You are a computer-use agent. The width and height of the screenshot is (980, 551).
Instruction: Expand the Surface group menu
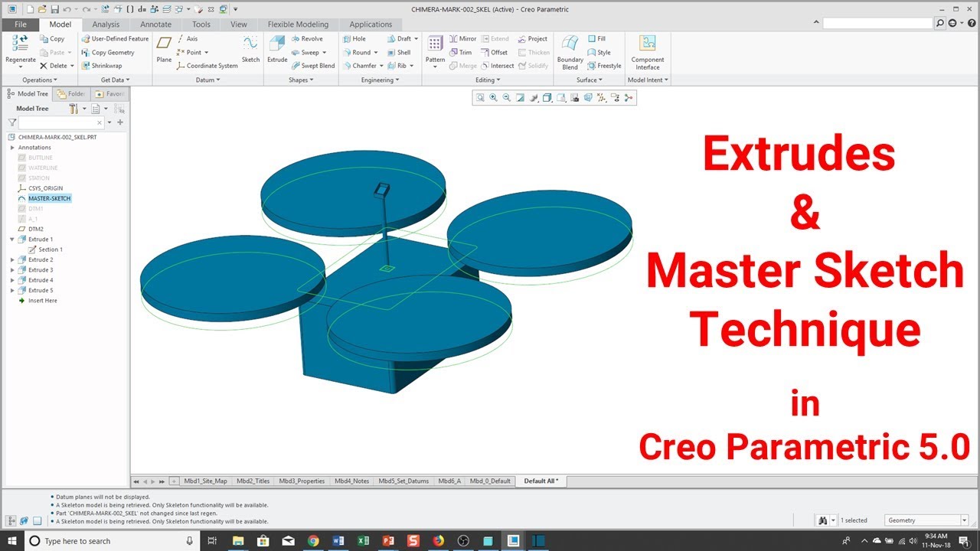pos(589,80)
